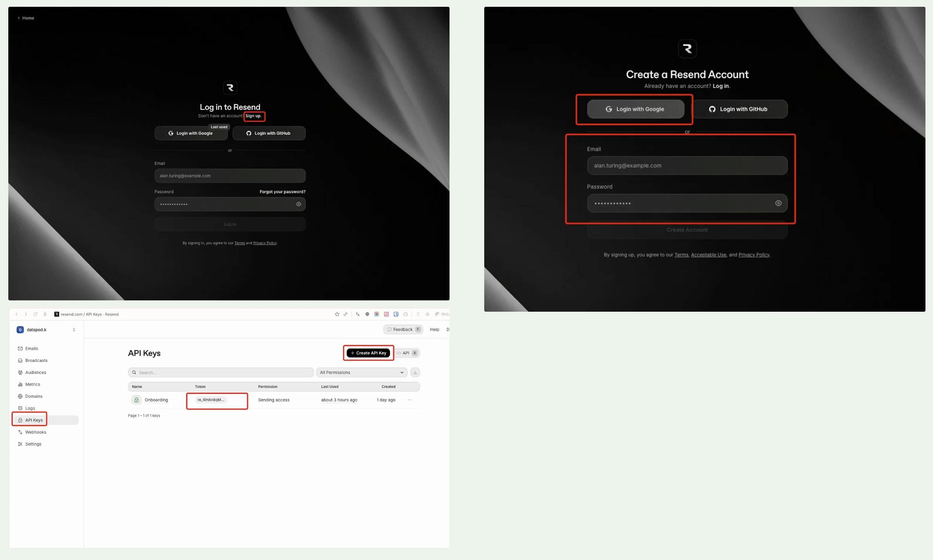Click the Sign up link
Viewport: 933px width, 560px height.
pyautogui.click(x=253, y=116)
